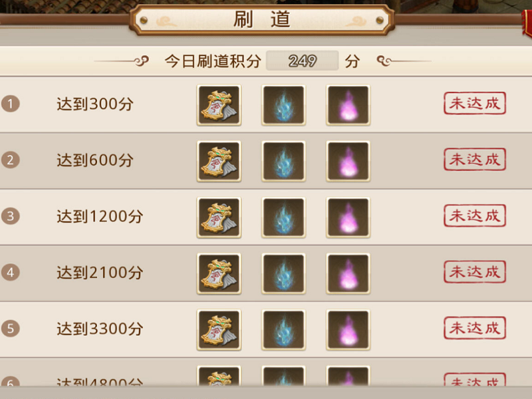Image resolution: width=532 pixels, height=399 pixels.
Task: Tap the golden token for 1200分
Action: click(x=219, y=217)
